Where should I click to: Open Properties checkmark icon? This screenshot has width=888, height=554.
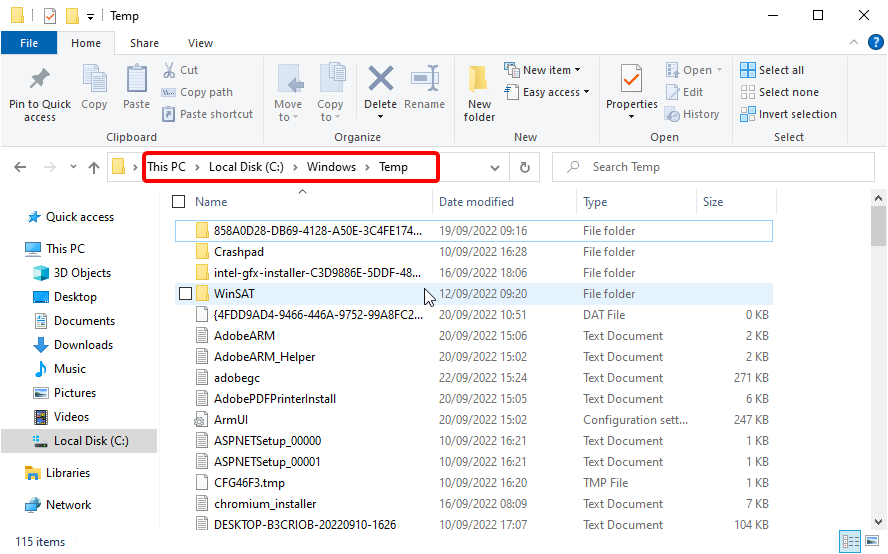[631, 79]
